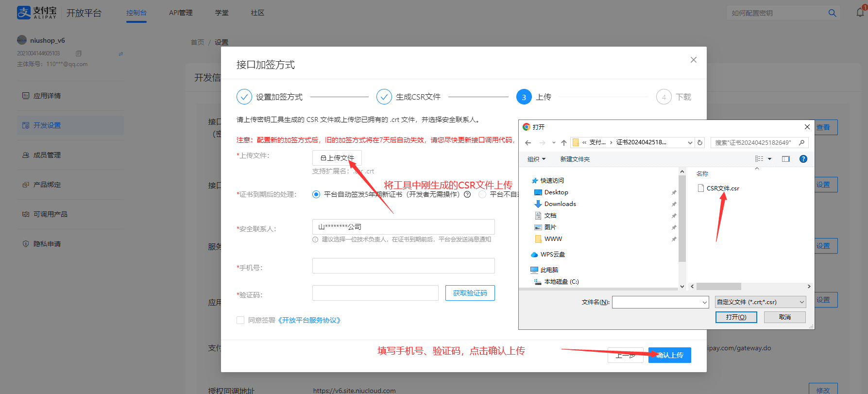Copy the app ID icon in sidebar
This screenshot has width=868, height=394.
(79, 53)
